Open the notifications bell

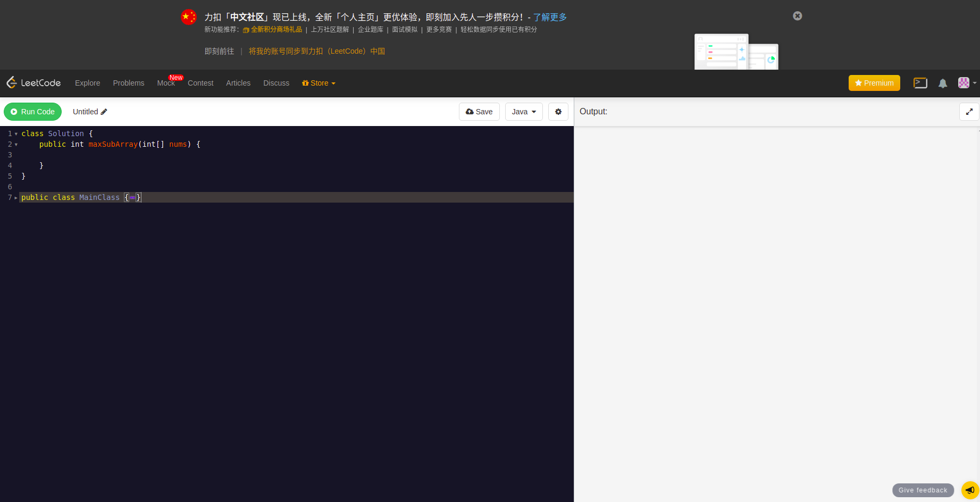pyautogui.click(x=942, y=83)
